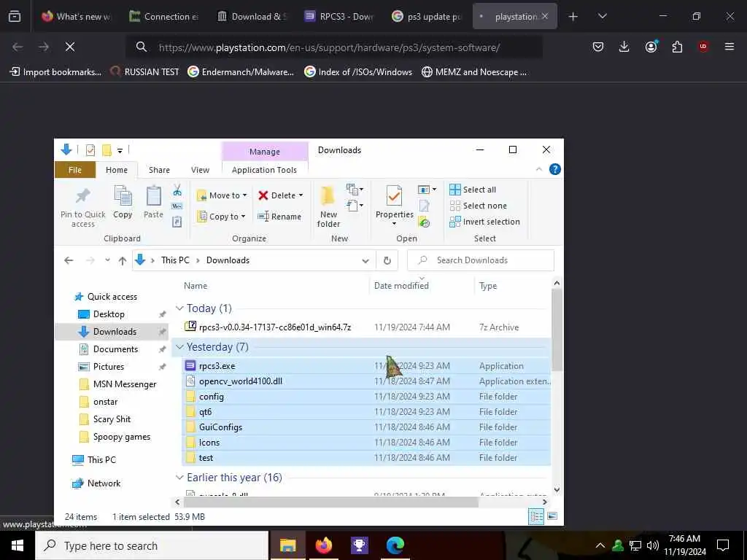Open the File tab in Explorer
Image resolution: width=747 pixels, height=560 pixels.
(x=75, y=170)
